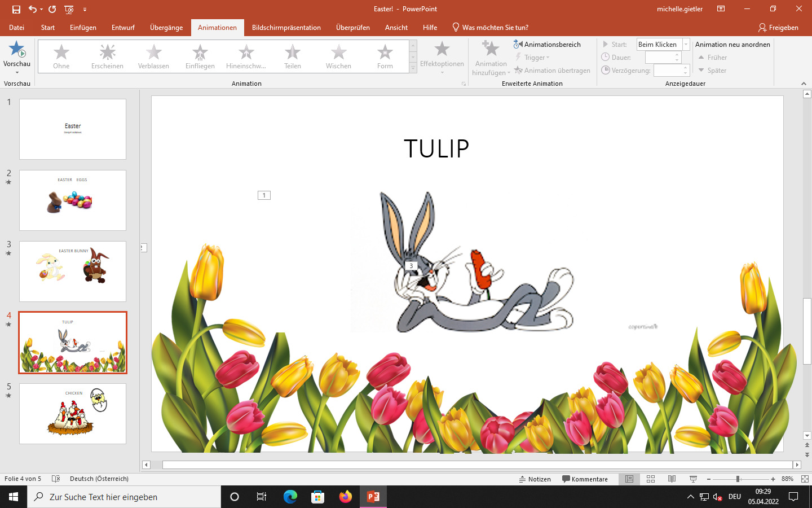The width and height of the screenshot is (812, 508).
Task: Select the Hineinschweben animation effect
Action: 246,57
